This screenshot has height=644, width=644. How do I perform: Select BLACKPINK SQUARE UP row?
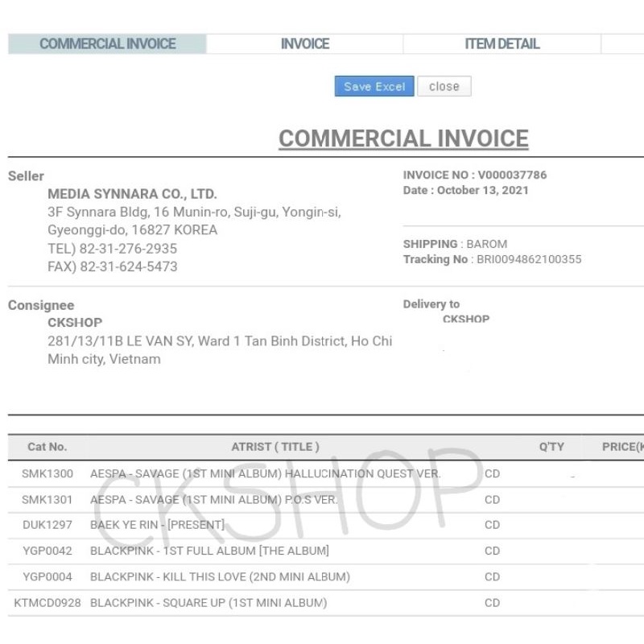tap(208, 603)
